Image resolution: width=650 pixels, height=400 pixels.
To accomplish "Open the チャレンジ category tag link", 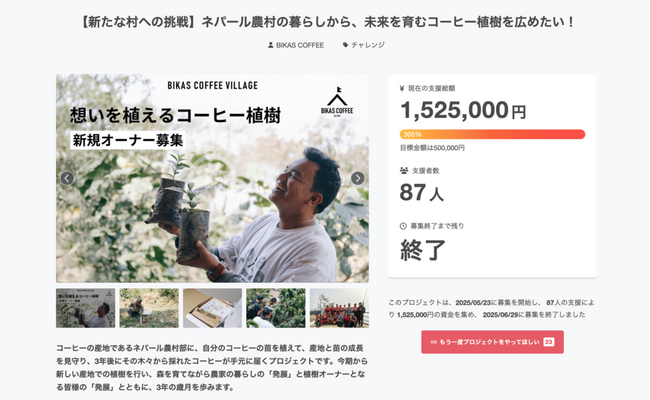I will click(369, 45).
